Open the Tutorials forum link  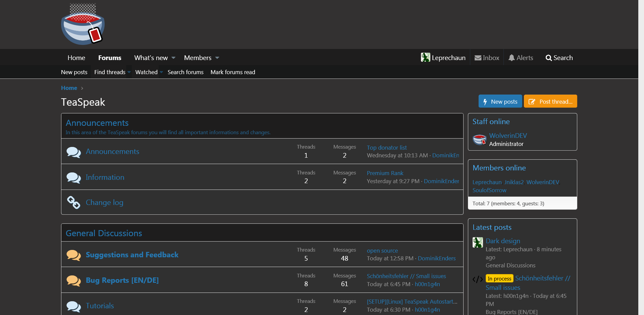pyautogui.click(x=100, y=306)
